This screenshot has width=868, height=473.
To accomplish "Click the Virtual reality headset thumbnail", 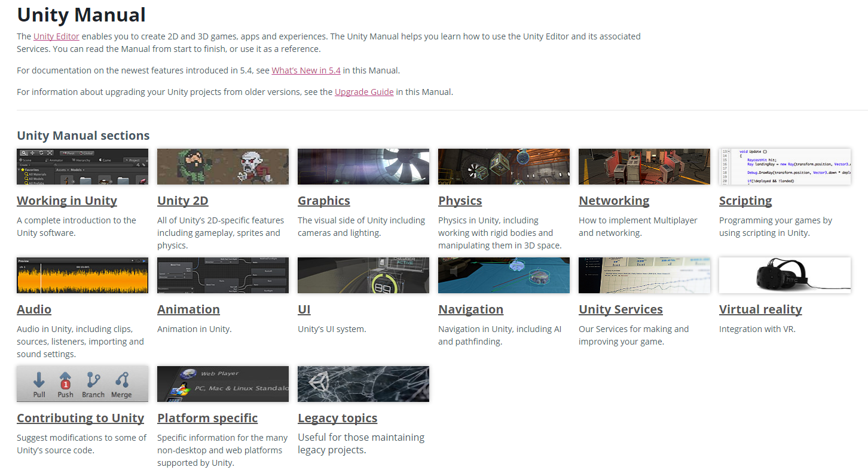I will (x=784, y=275).
